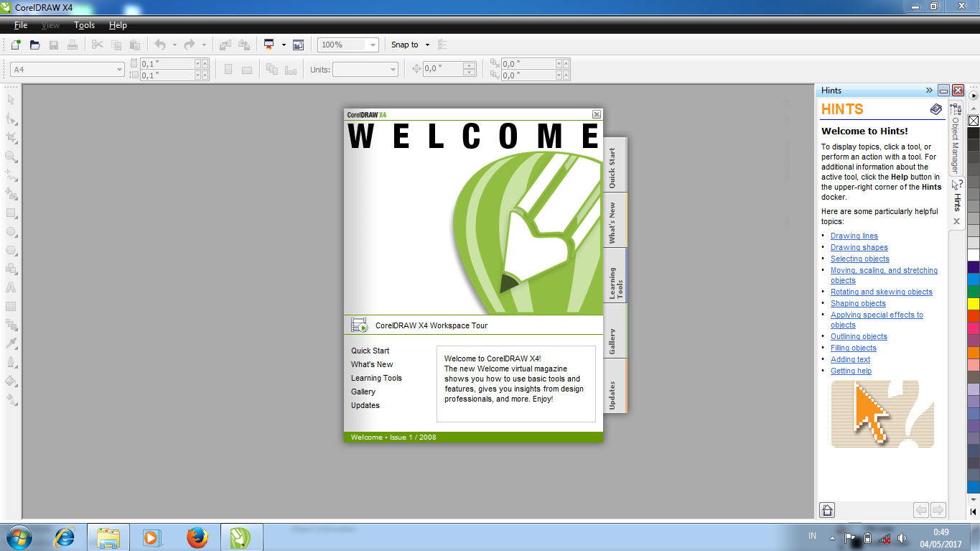Select the Ellipse tool
Viewport: 980px width, 551px height.
[11, 231]
